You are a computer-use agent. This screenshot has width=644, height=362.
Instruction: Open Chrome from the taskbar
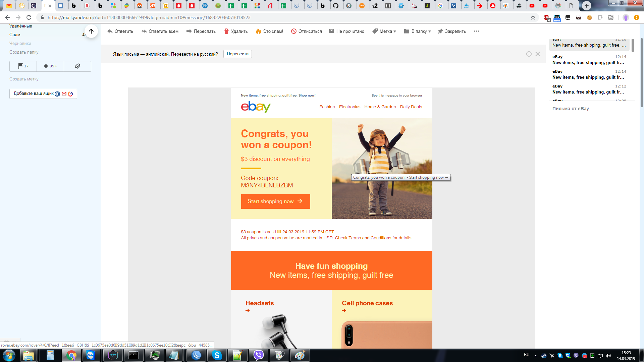click(x=71, y=355)
